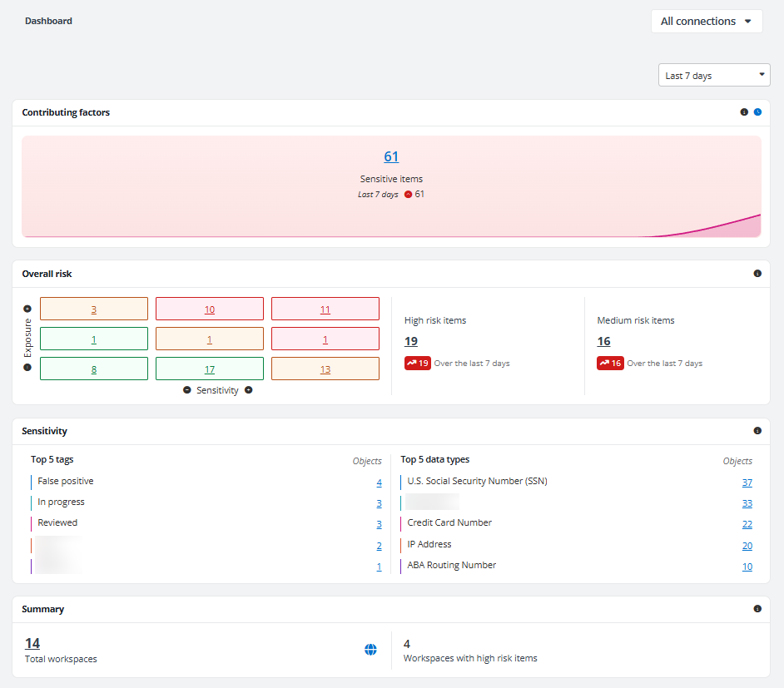Click the Workspaces with high risk items text
This screenshot has height=688, width=784.
pyautogui.click(x=470, y=659)
